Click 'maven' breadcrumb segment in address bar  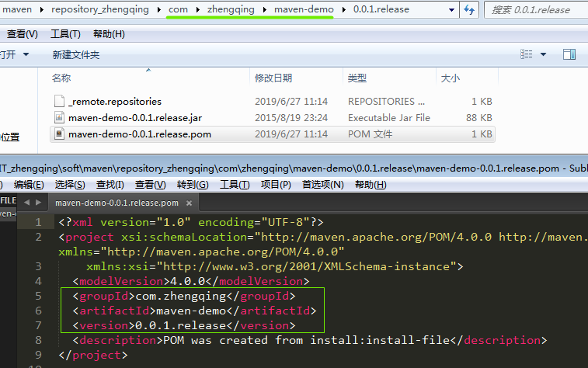pos(17,9)
